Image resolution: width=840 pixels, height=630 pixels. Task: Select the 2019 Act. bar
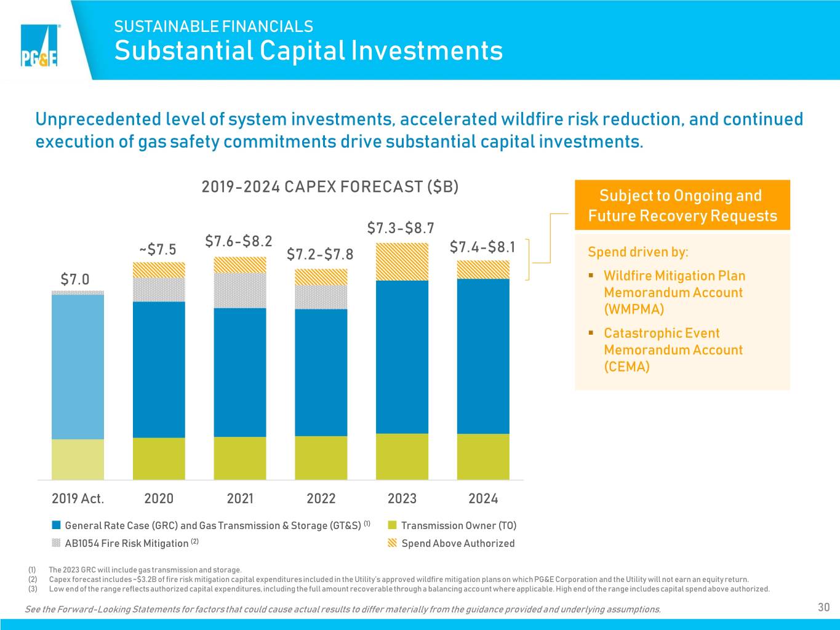[x=78, y=385]
